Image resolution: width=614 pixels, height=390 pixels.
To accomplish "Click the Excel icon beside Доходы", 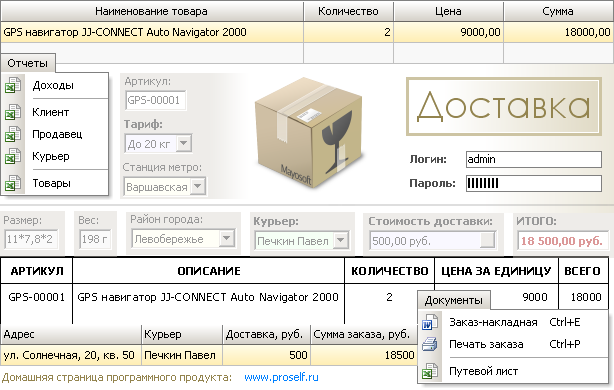I will coord(13,85).
